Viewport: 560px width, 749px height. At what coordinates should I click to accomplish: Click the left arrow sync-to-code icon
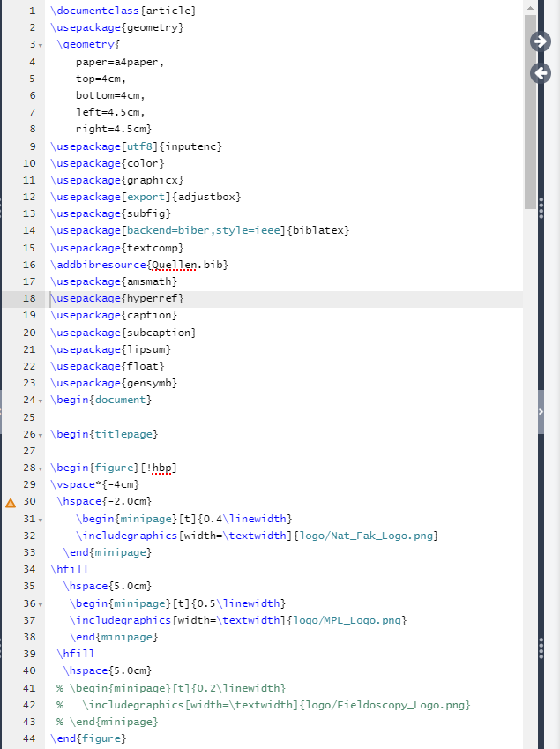[541, 73]
